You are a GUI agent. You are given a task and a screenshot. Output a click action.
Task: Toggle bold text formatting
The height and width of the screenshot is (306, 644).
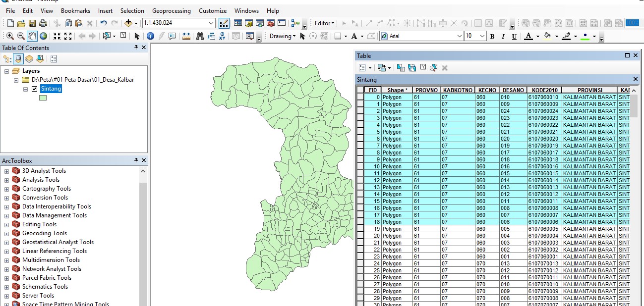pyautogui.click(x=492, y=36)
